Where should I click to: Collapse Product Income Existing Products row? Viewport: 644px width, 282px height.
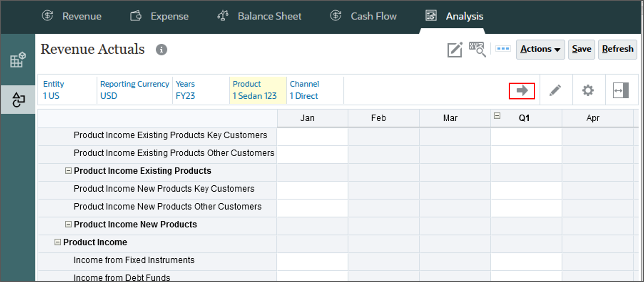[68, 171]
